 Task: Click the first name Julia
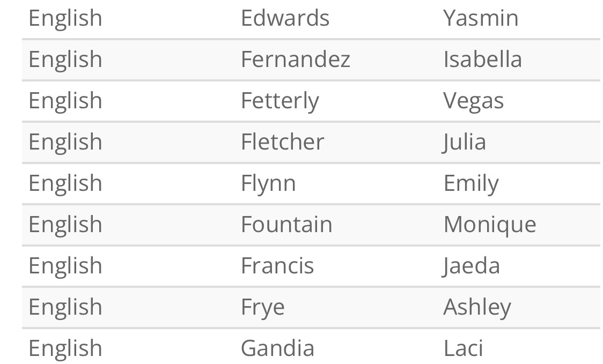[464, 142]
